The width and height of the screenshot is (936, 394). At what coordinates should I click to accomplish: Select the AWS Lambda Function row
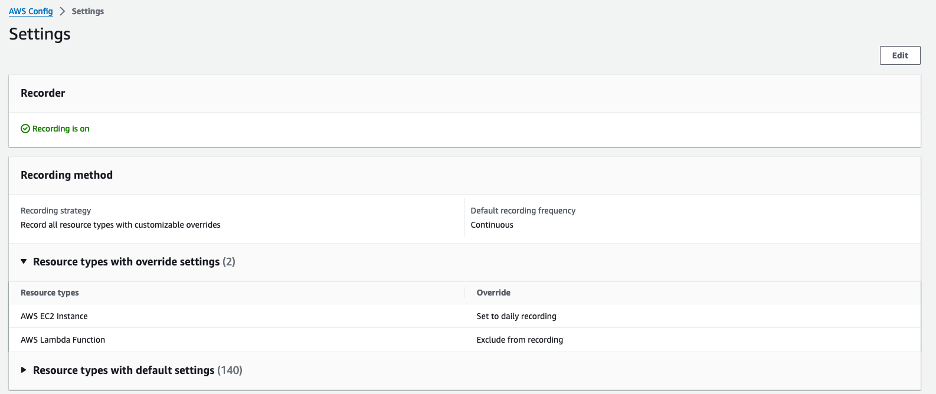pyautogui.click(x=464, y=340)
